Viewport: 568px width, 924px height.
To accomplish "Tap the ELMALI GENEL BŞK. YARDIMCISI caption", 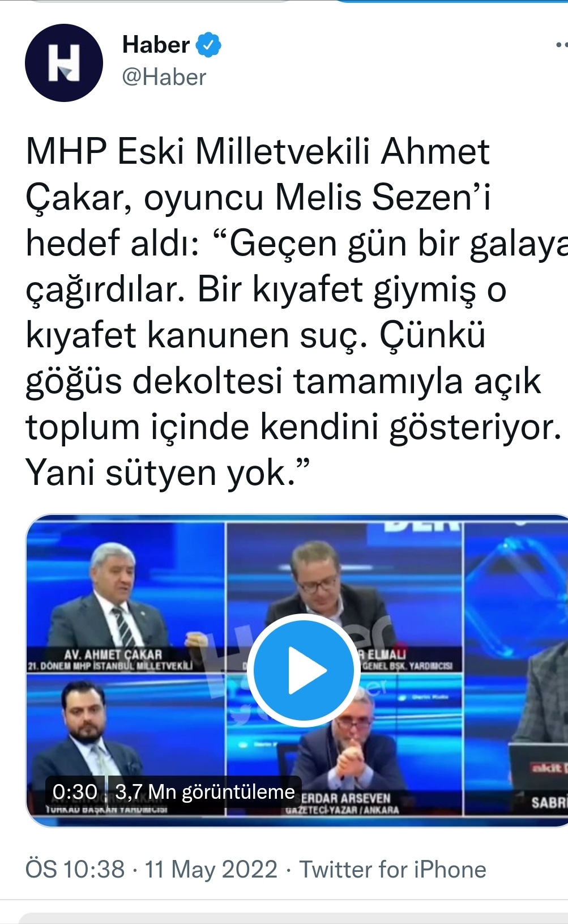I will [406, 660].
